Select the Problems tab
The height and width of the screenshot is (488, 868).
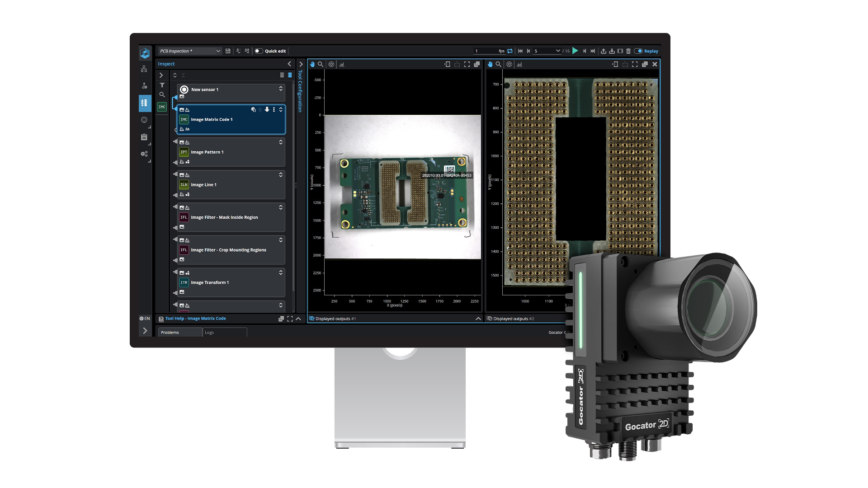(170, 333)
